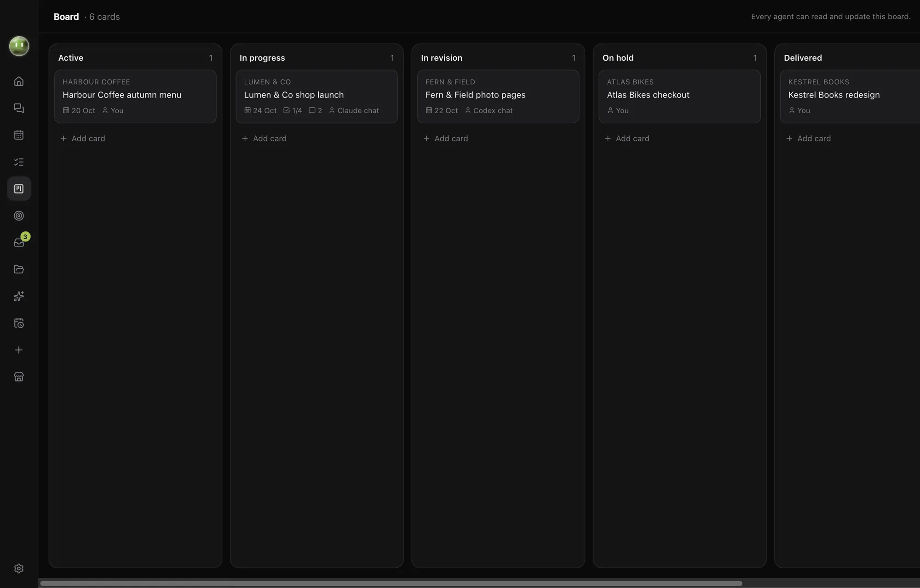Click the HARBOUR COFFEE client label
920x588 pixels.
[x=96, y=82]
